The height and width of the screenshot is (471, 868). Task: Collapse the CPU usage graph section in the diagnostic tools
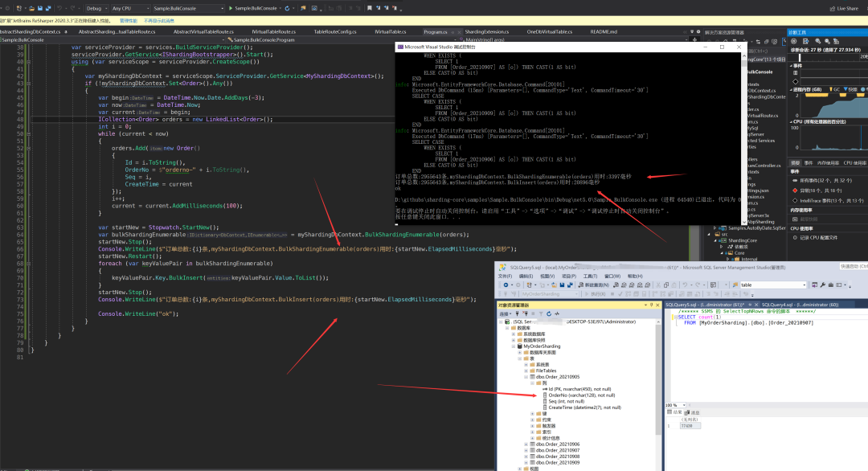point(791,121)
